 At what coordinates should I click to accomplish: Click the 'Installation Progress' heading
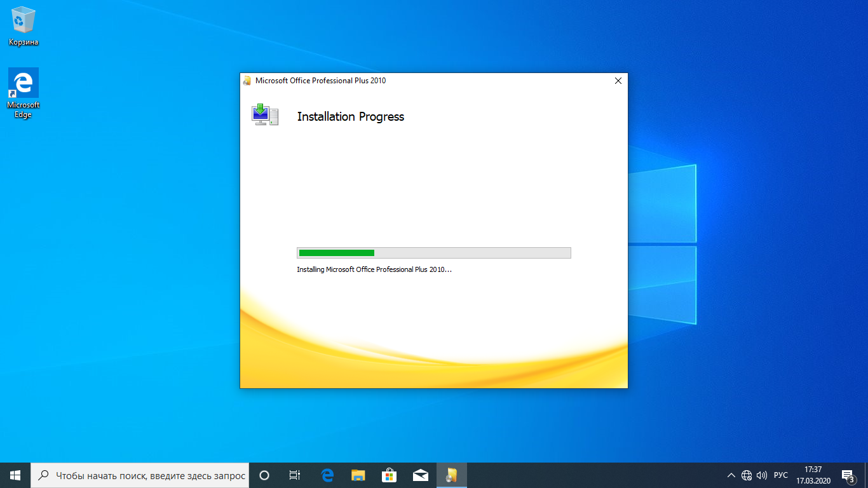(x=351, y=117)
